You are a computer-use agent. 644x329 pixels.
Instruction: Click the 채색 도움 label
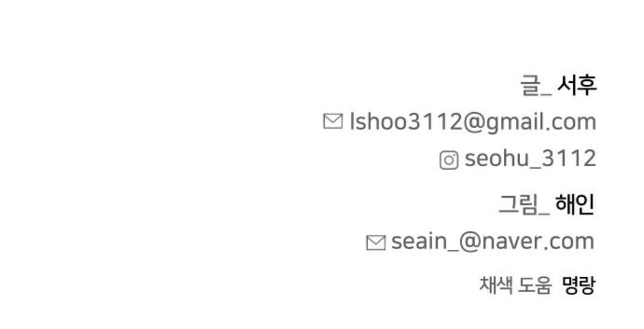[515, 285]
